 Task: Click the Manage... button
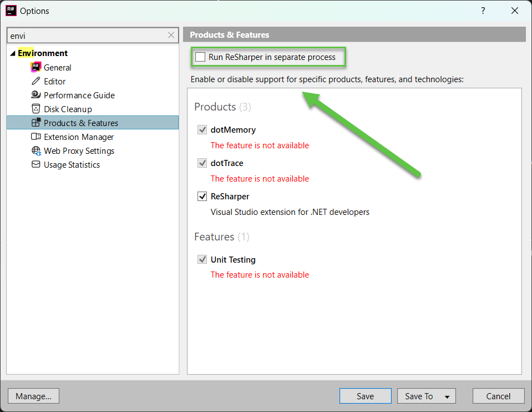point(33,396)
